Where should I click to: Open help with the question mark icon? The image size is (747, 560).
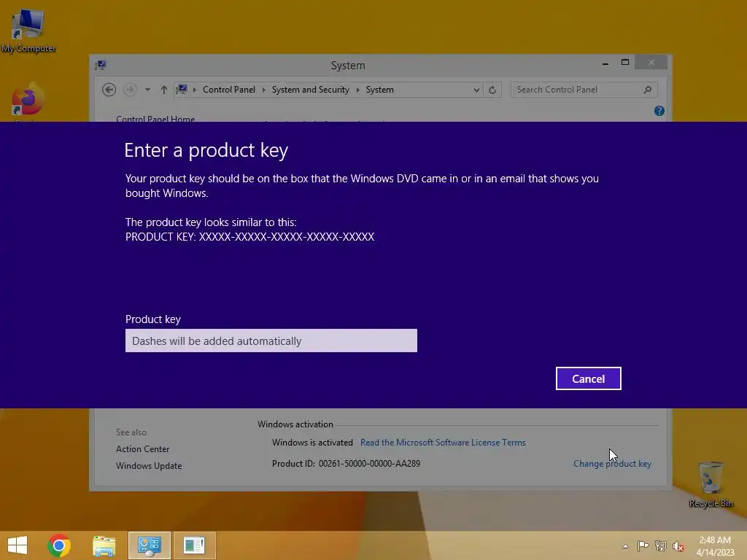coord(659,111)
